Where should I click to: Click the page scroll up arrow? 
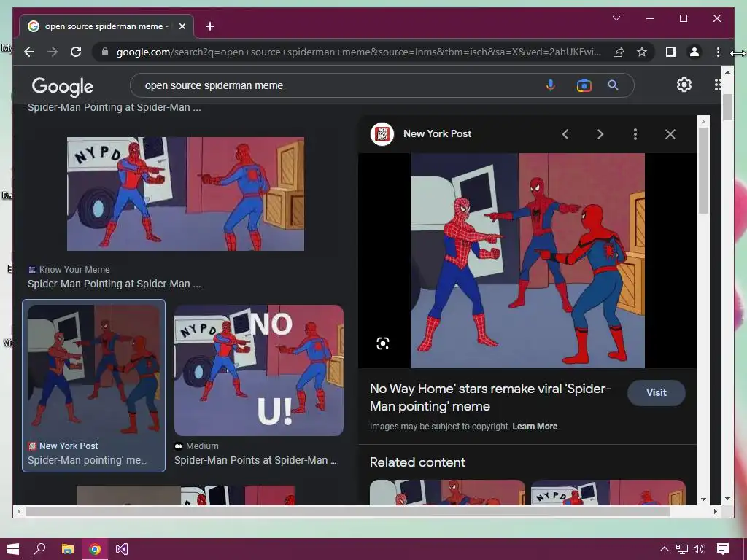pos(727,72)
